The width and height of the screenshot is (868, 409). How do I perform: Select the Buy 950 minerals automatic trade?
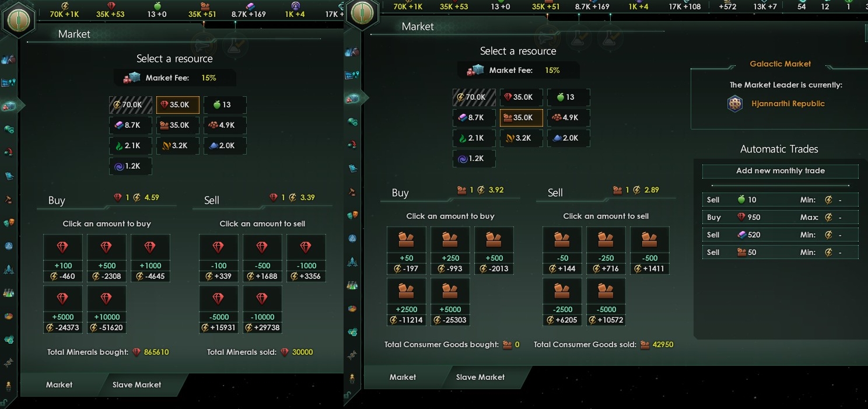(780, 217)
